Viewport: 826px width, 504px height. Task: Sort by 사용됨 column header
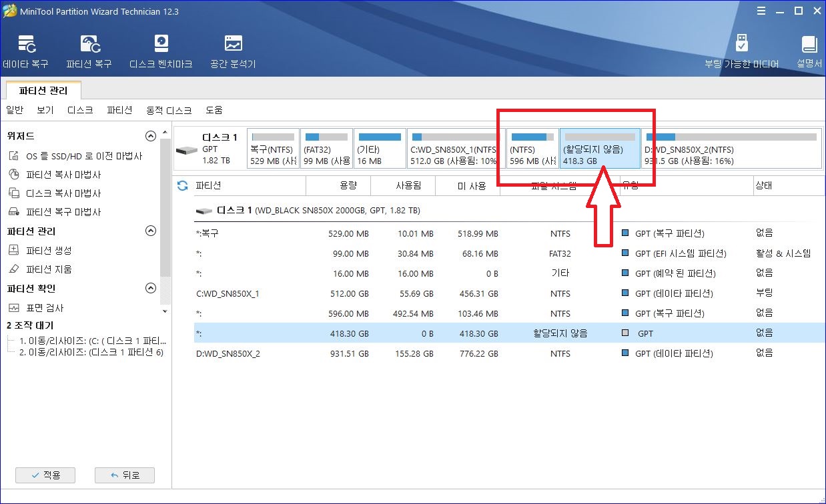[x=402, y=186]
